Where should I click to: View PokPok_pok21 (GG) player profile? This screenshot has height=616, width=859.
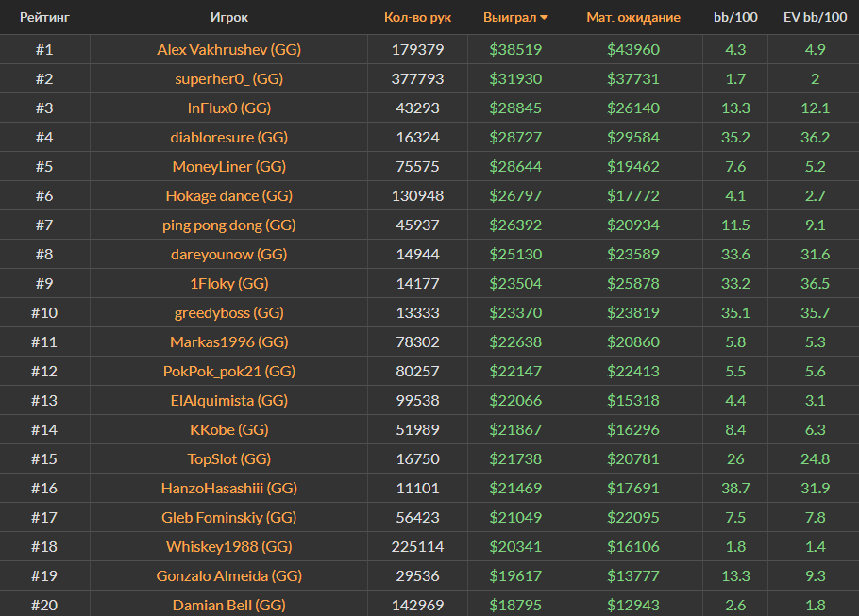point(229,371)
